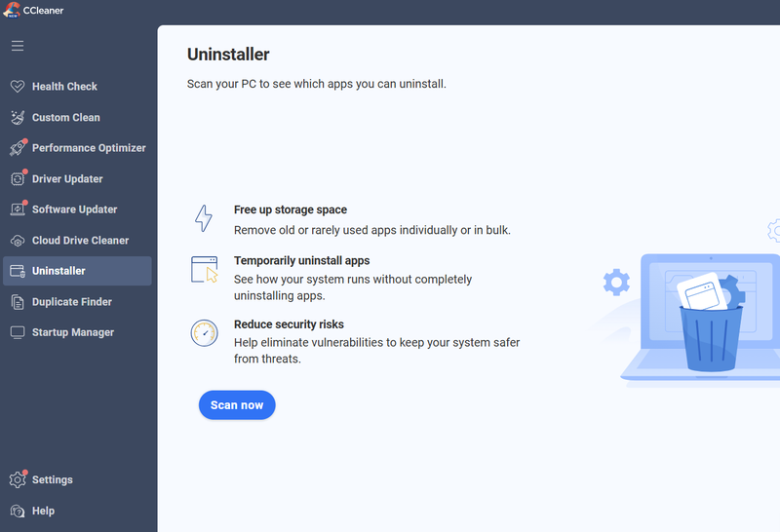Image resolution: width=780 pixels, height=532 pixels.
Task: Click the Startup Manager monitor icon
Action: point(18,332)
